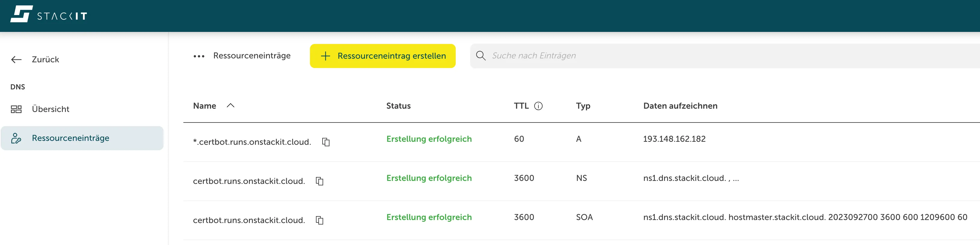Copy *.certbot.runs.onstackit.cloud. name

click(x=326, y=142)
